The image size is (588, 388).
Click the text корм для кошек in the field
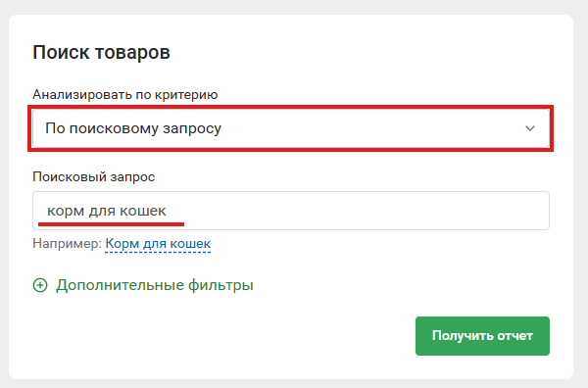pos(107,211)
